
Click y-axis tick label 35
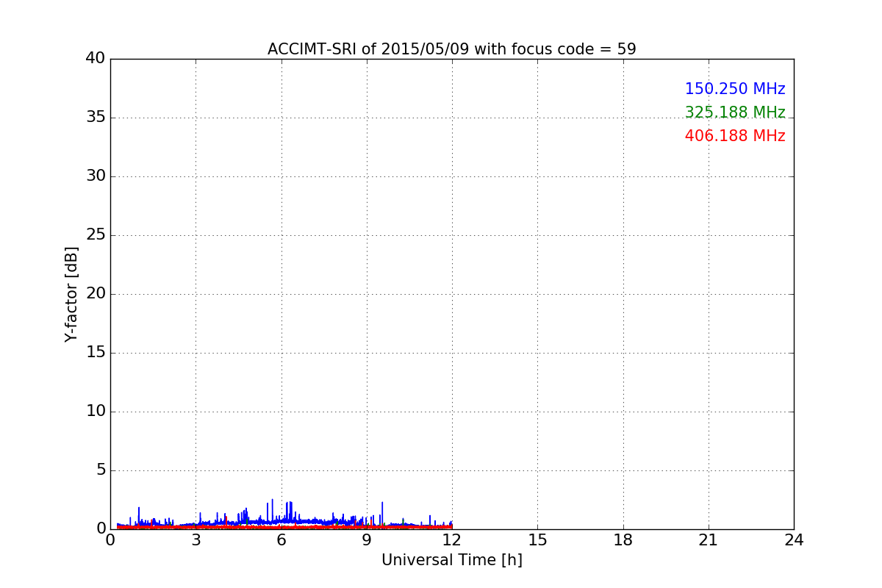(96, 117)
